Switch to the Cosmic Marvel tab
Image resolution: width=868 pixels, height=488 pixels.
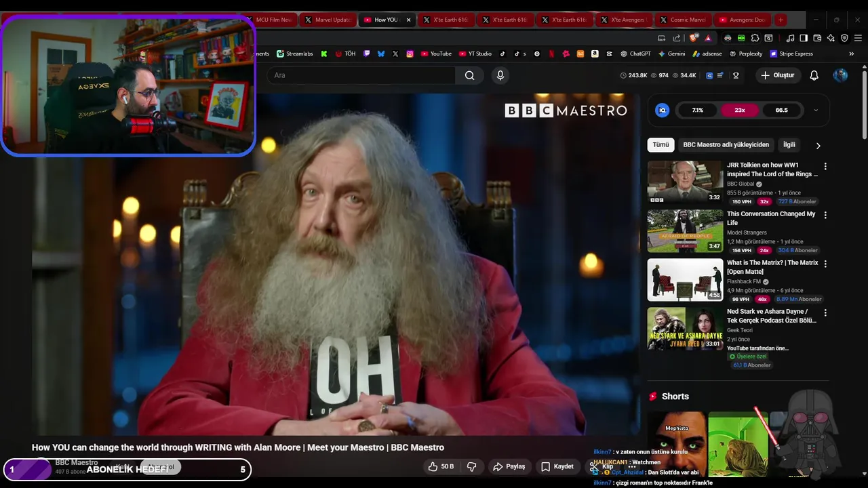(x=684, y=20)
